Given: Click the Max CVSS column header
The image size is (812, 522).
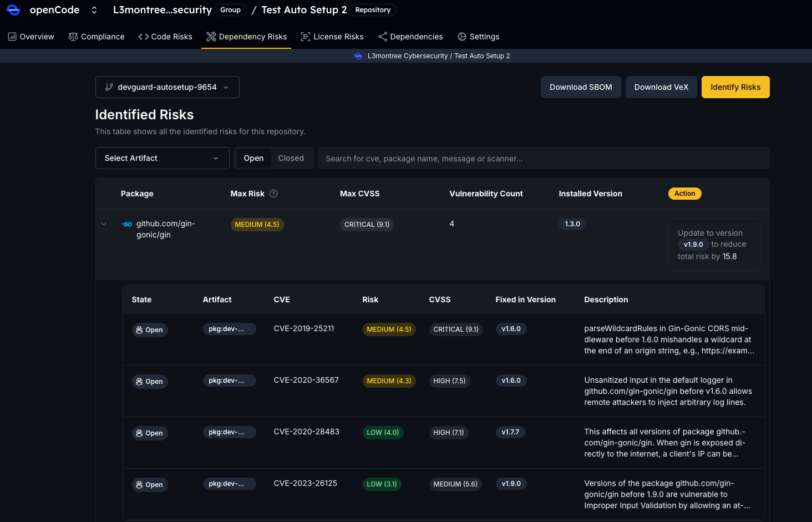Looking at the screenshot, I should click(x=360, y=194).
